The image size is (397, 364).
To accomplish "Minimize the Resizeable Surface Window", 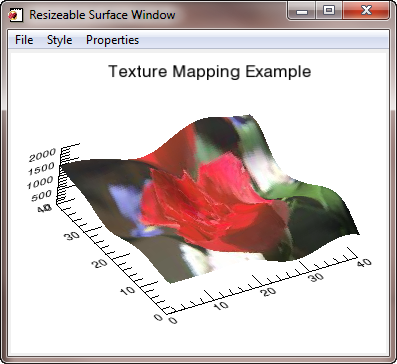I will (x=302, y=11).
